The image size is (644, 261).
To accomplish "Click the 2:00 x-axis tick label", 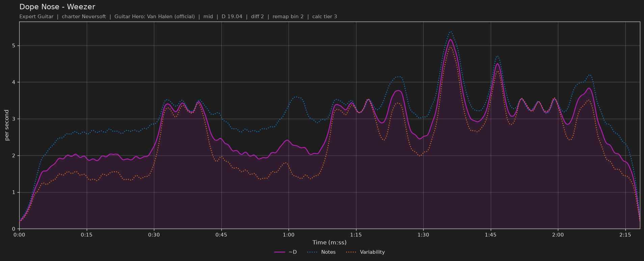I will tap(558, 235).
